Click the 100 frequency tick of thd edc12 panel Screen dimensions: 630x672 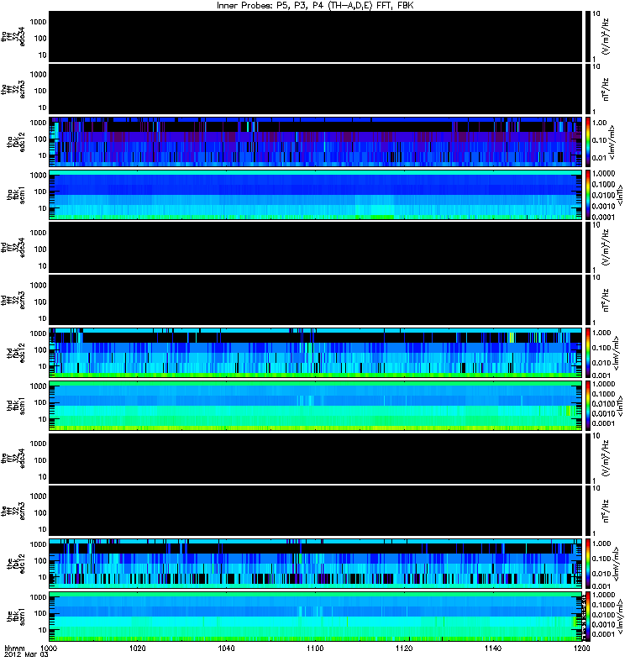40,349
